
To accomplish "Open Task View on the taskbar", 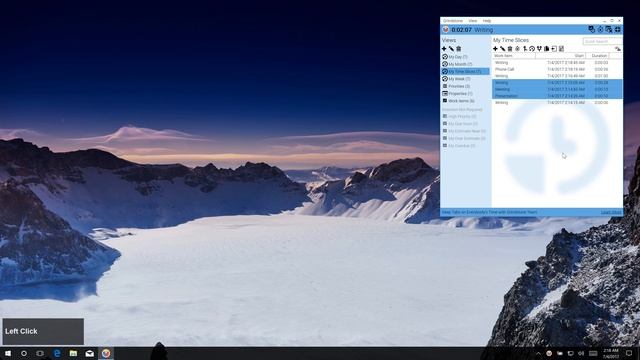I will pos(40,353).
